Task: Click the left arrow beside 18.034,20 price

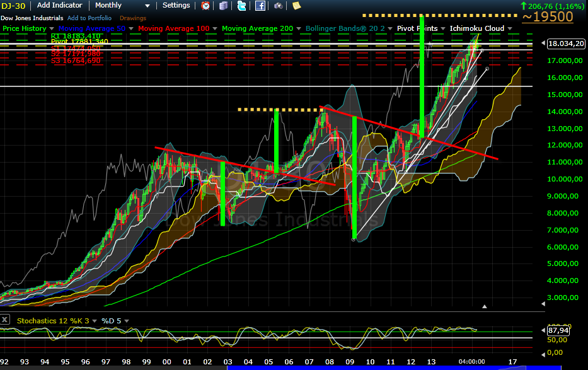Action: (543, 43)
